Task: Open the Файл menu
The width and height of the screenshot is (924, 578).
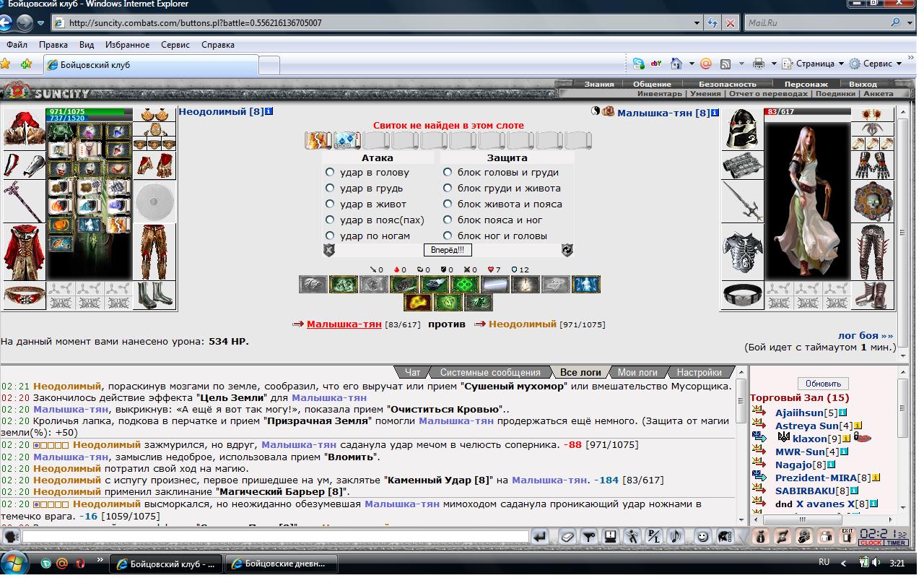Action: pyautogui.click(x=17, y=44)
